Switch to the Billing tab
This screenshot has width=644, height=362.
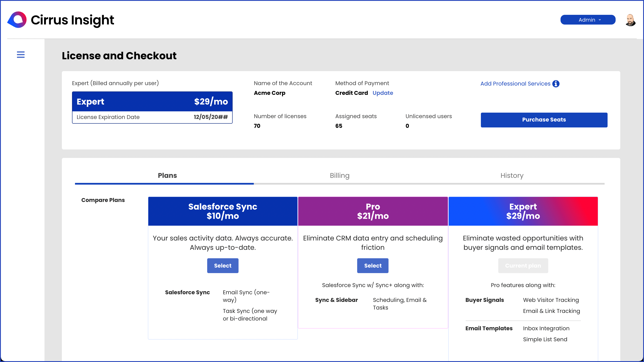tap(340, 175)
